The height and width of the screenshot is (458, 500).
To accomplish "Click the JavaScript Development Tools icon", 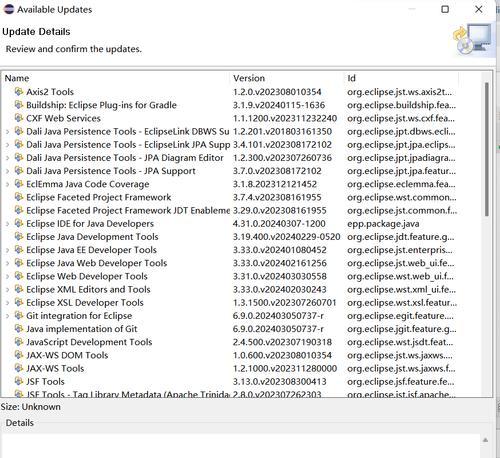I will (x=19, y=342).
